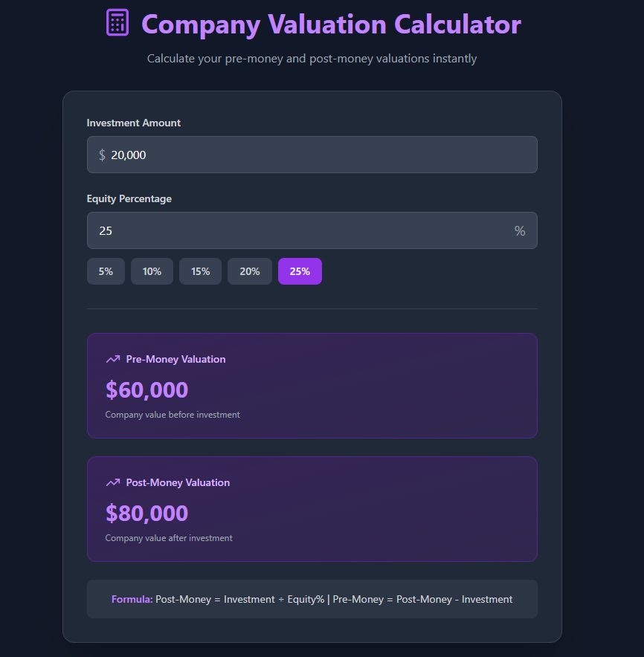
Task: Click the dollar sign in Investment Amount field
Action: [x=102, y=155]
